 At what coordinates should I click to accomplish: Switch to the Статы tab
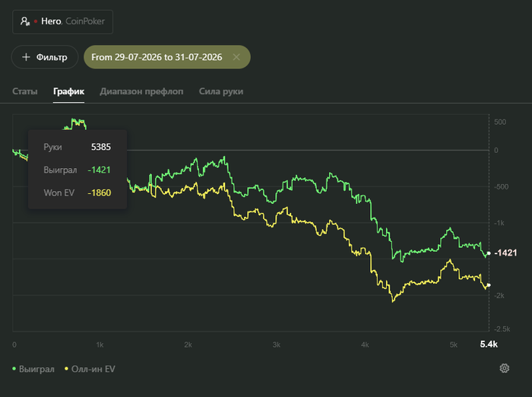[25, 91]
